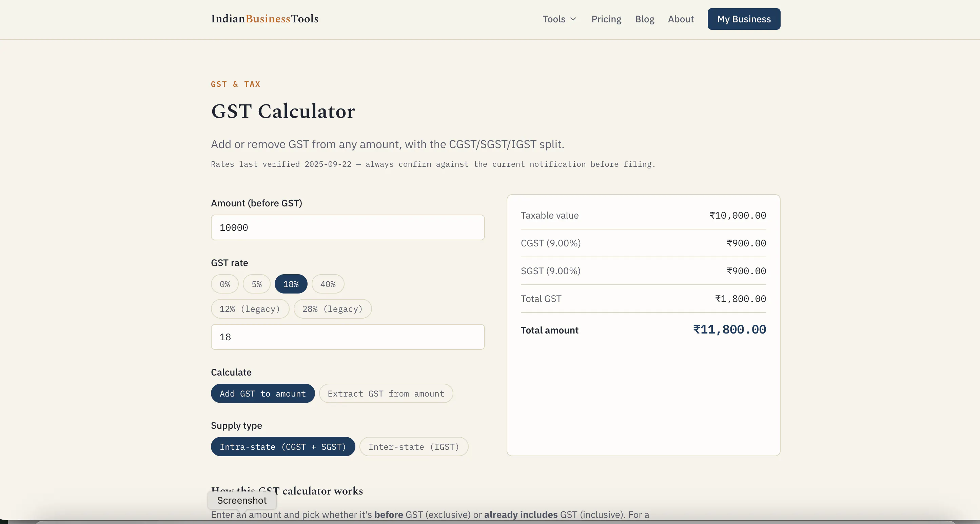Click the GST & TAX category label
The height and width of the screenshot is (524, 980).
pos(235,84)
